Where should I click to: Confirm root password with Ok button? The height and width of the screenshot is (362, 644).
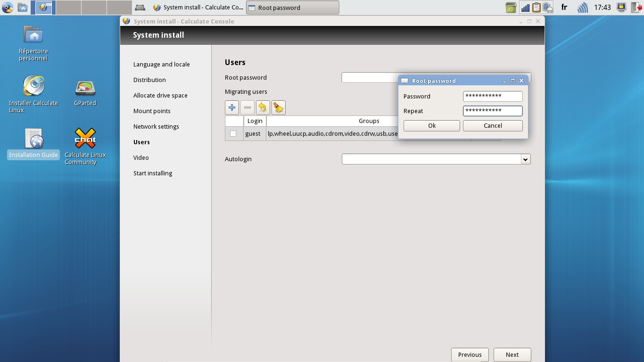pos(432,126)
